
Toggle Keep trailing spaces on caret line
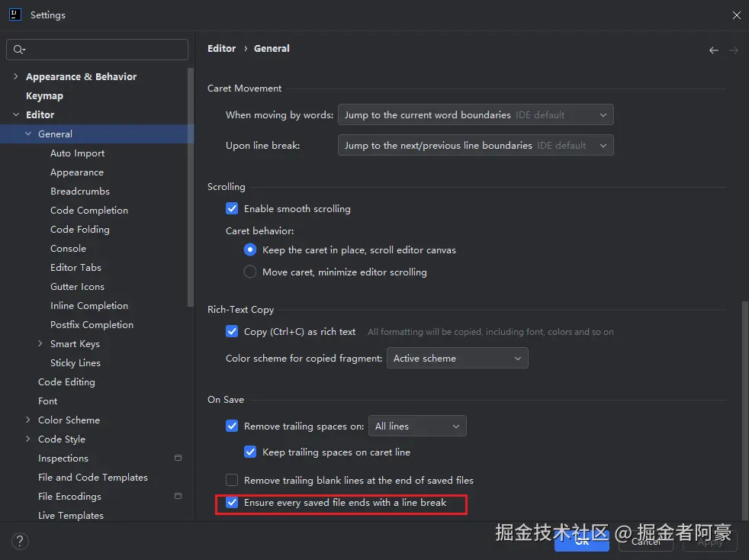tap(250, 452)
